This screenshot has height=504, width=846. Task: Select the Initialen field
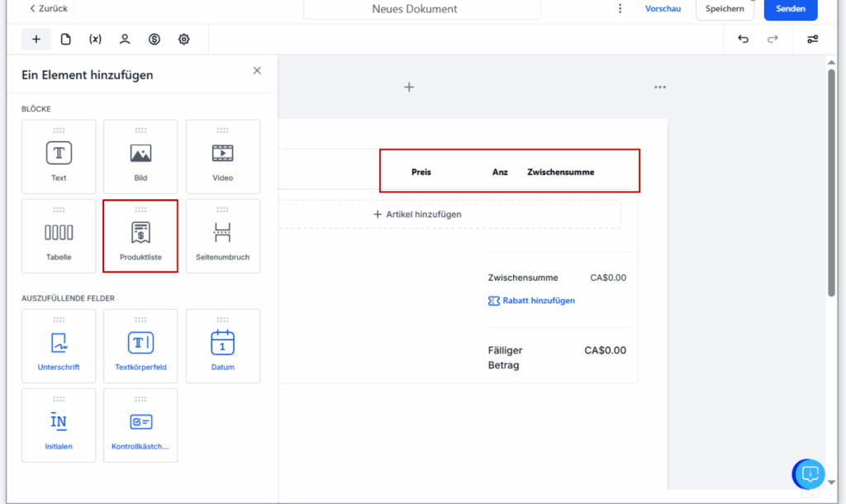[59, 426]
